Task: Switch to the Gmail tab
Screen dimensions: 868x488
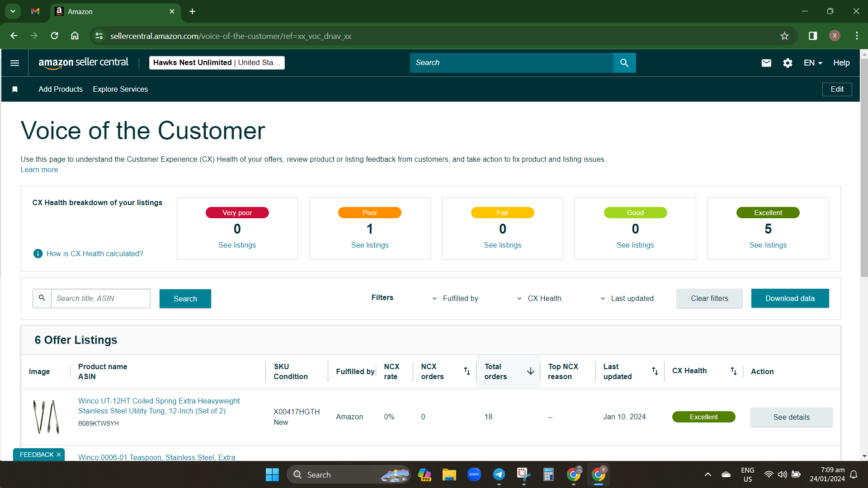Action: point(35,11)
